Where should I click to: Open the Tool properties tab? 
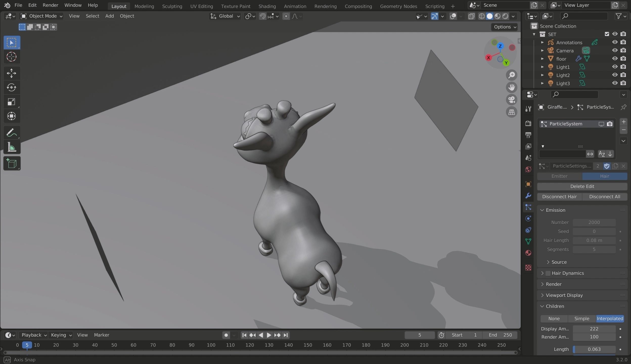coord(528,109)
